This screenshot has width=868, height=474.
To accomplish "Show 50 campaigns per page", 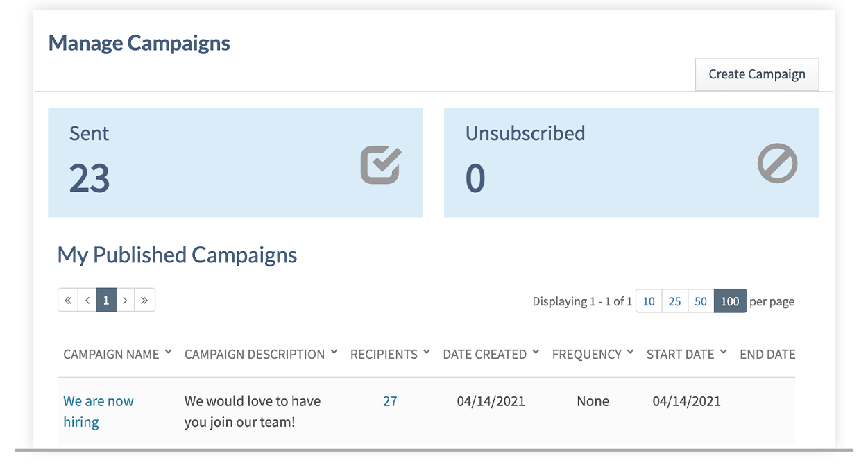I will 701,301.
